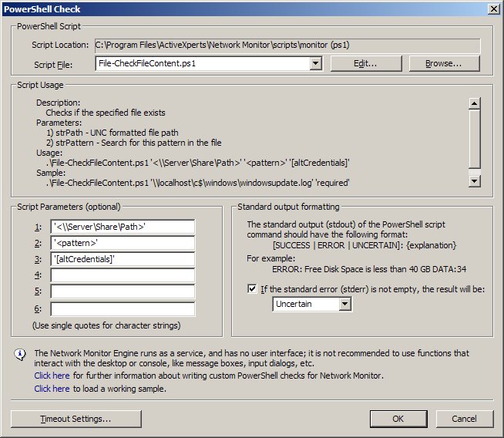Toggle the stderr not empty checkbox
Image resolution: width=504 pixels, height=438 pixels.
252,288
